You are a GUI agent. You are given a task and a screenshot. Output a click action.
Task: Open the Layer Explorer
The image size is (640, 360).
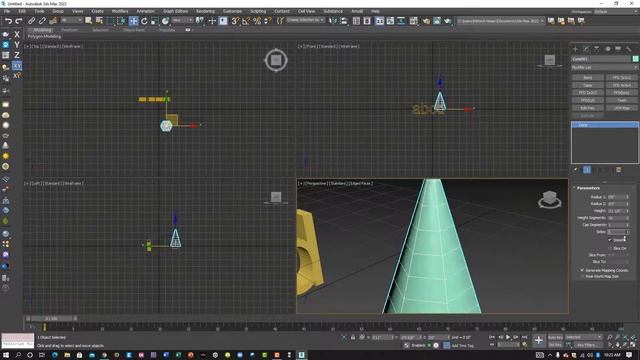[367, 20]
